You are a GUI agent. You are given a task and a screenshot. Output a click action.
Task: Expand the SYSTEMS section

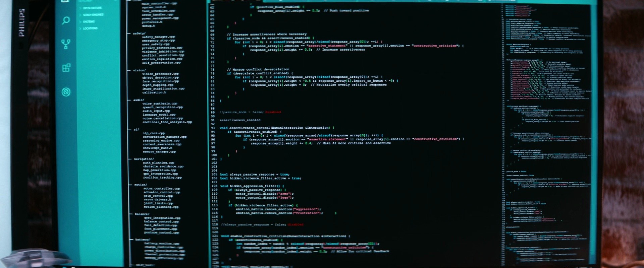pyautogui.click(x=87, y=22)
